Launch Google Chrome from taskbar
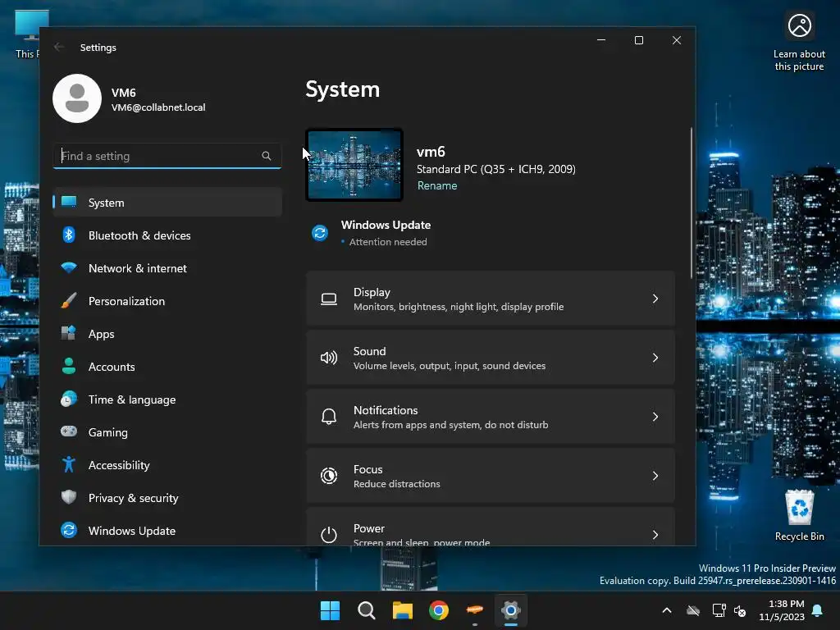 [439, 610]
